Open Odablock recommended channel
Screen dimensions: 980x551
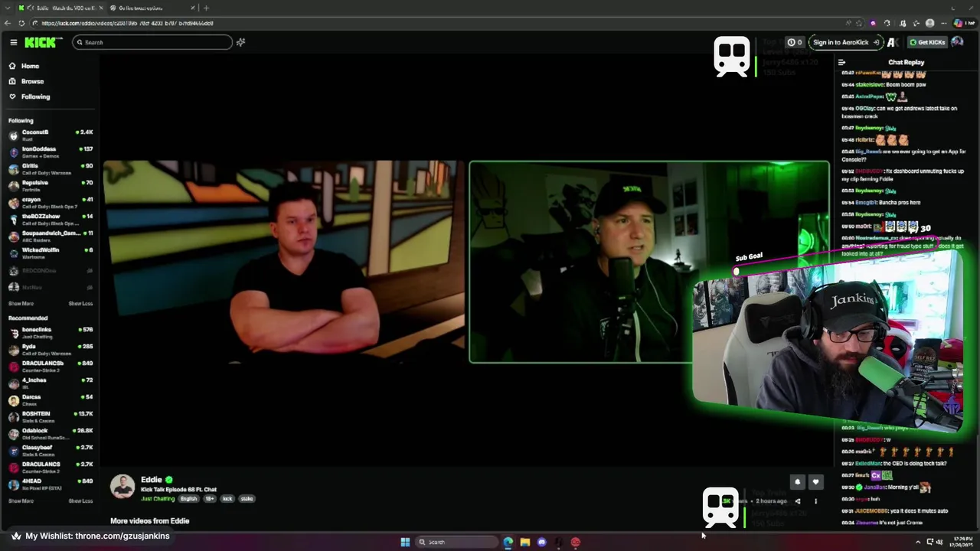coord(49,434)
